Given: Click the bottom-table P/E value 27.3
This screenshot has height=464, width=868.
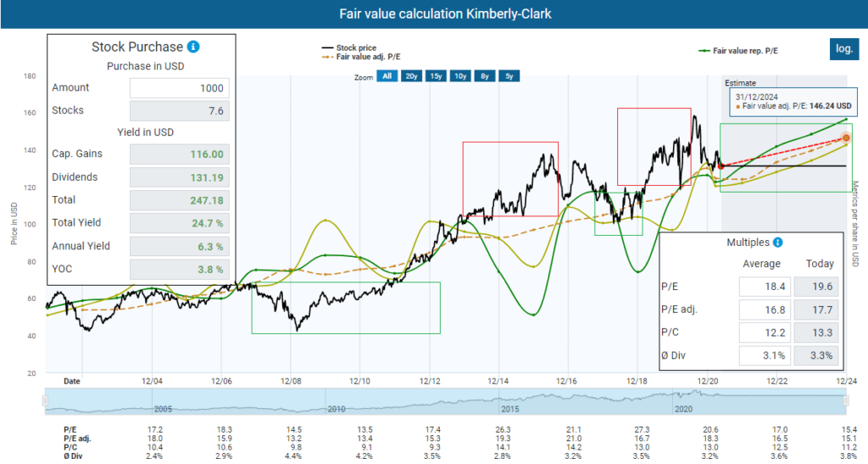Looking at the screenshot, I should pos(642,430).
